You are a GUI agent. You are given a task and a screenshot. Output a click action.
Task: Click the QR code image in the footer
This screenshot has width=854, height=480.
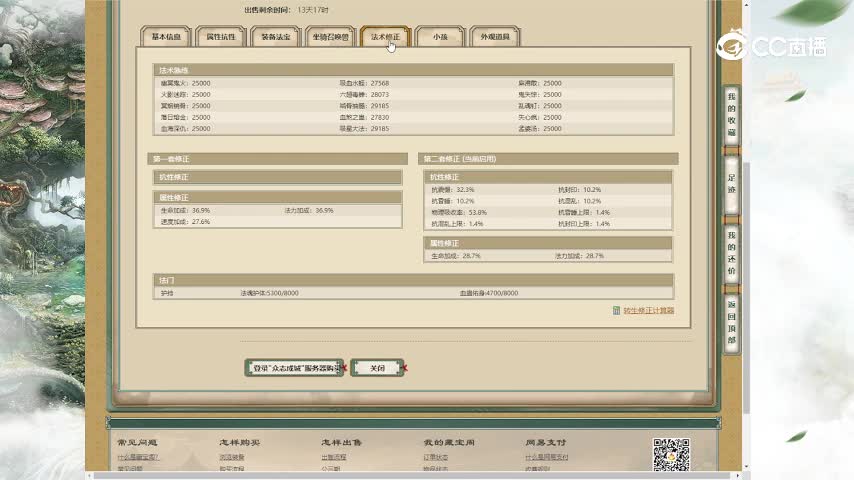point(671,455)
